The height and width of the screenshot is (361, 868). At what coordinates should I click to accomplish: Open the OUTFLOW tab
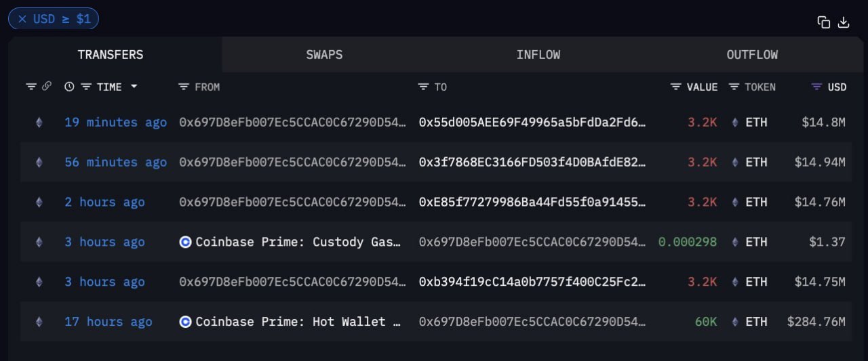(752, 55)
